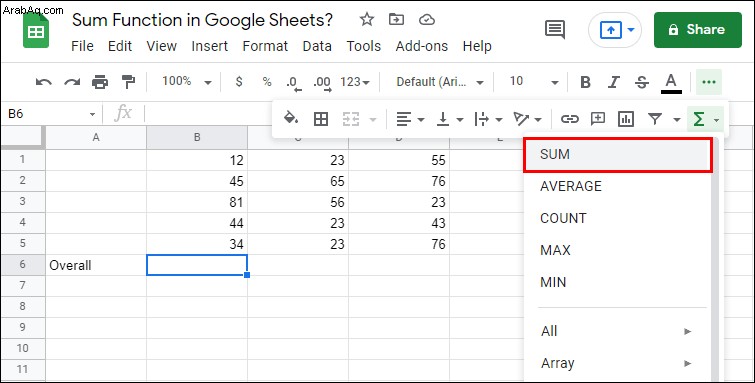Image resolution: width=755 pixels, height=383 pixels.
Task: Open the fill color bucket
Action: [x=291, y=118]
